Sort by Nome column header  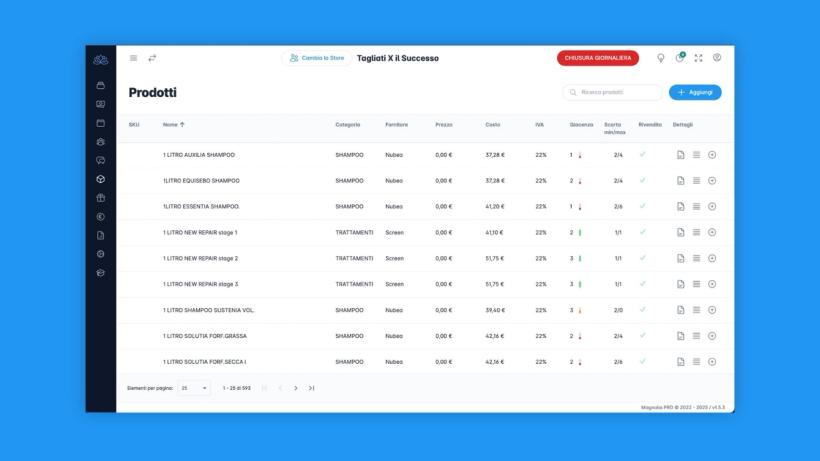coord(173,124)
